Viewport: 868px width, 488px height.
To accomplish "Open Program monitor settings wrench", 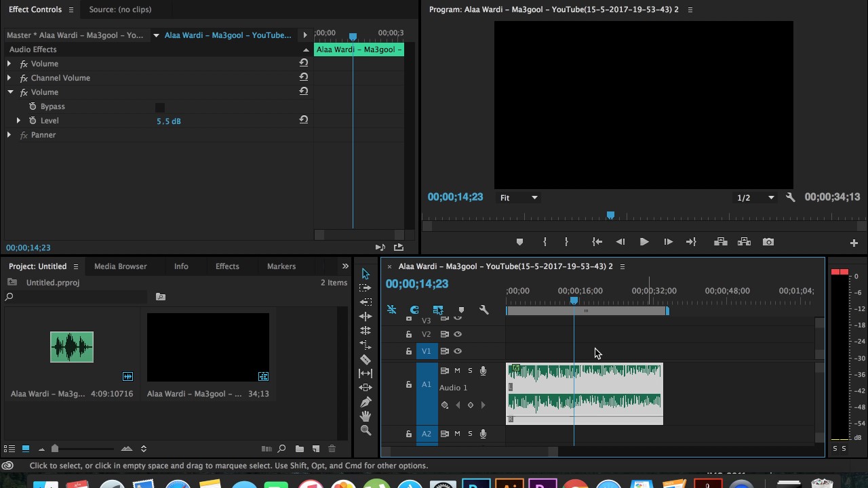I will pyautogui.click(x=790, y=197).
